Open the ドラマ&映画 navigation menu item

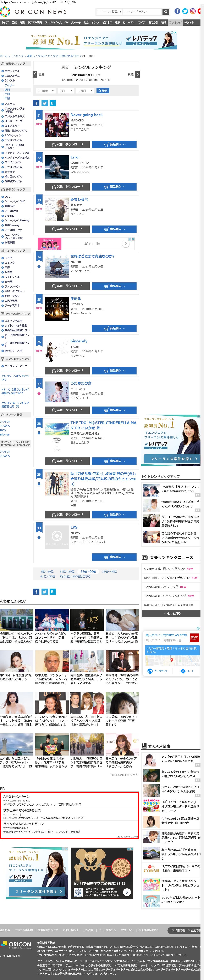[x=35, y=22]
